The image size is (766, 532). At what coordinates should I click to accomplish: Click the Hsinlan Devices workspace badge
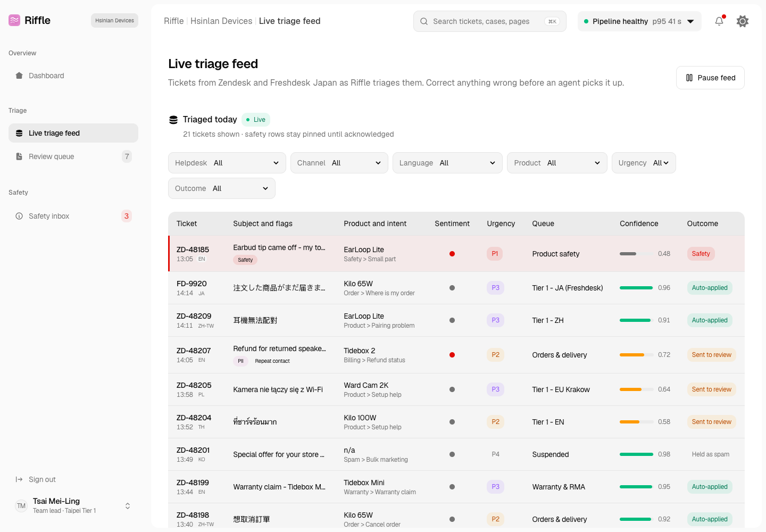pos(114,21)
